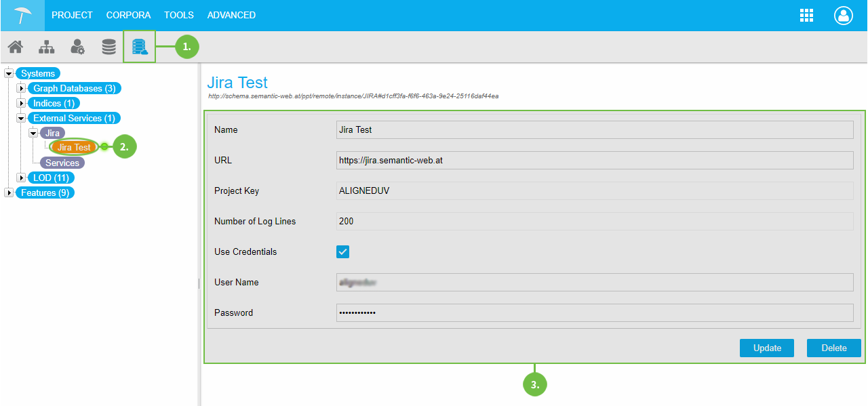868x406 pixels.
Task: Open the hierarchy structure icon
Action: (x=46, y=47)
